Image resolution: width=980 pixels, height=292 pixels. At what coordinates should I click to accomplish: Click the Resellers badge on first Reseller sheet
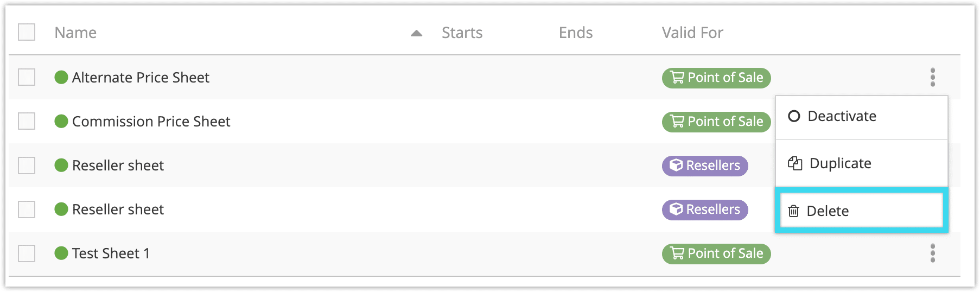[705, 166]
